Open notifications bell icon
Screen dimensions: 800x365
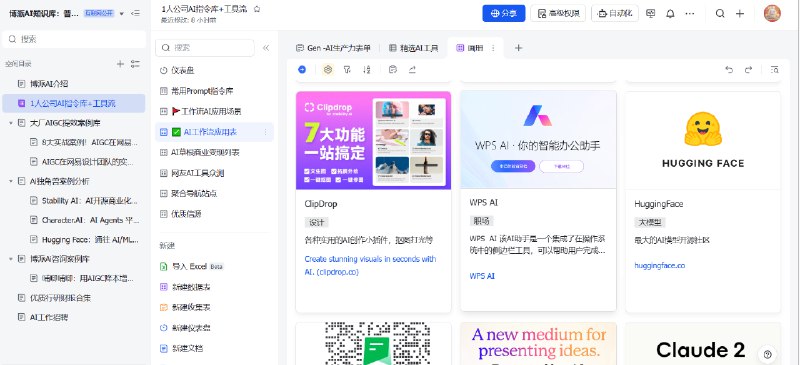[670, 14]
